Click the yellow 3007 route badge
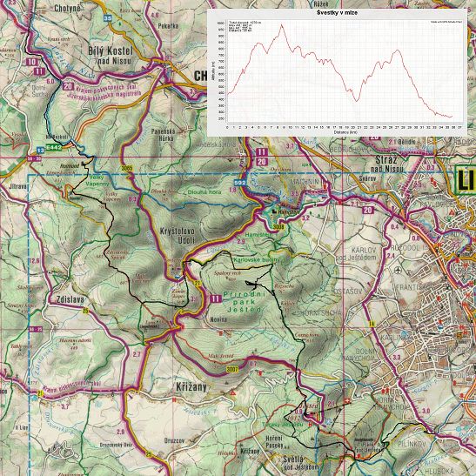 [232, 370]
